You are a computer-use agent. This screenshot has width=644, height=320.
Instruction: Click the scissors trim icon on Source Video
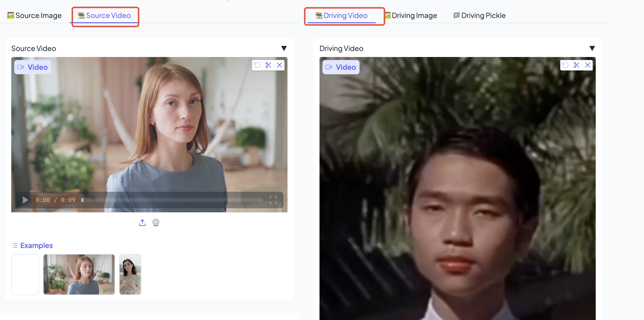268,65
